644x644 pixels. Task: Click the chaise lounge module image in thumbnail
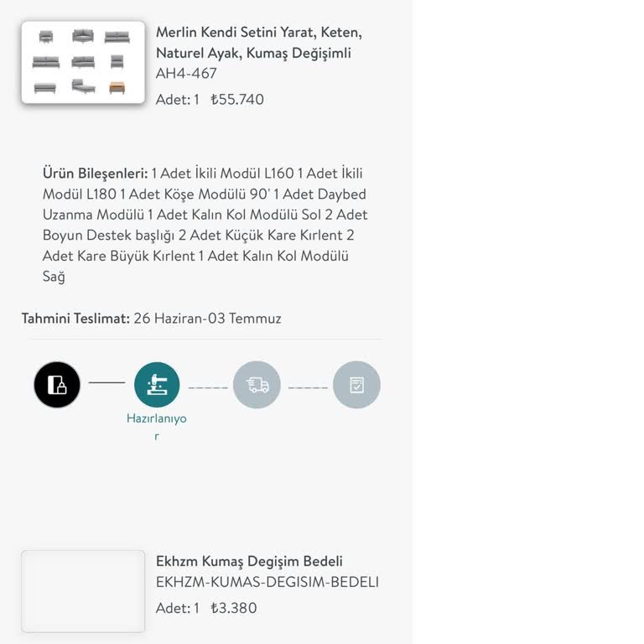[x=83, y=86]
